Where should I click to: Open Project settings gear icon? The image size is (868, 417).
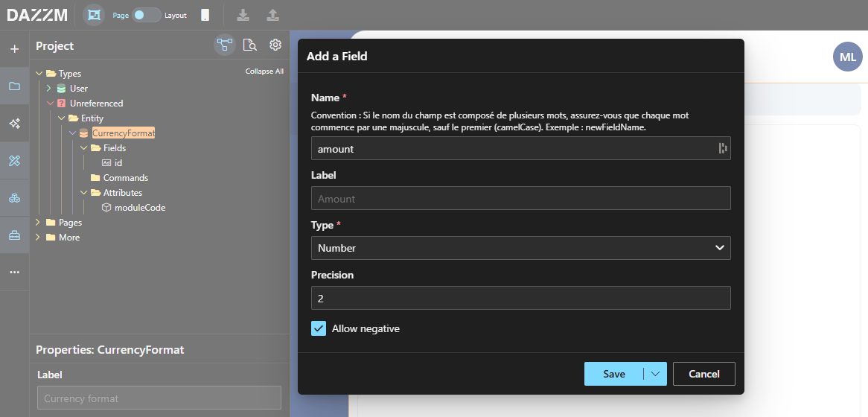point(275,45)
